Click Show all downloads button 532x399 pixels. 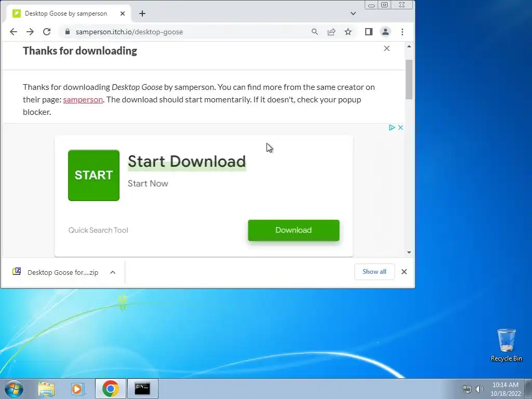374,272
